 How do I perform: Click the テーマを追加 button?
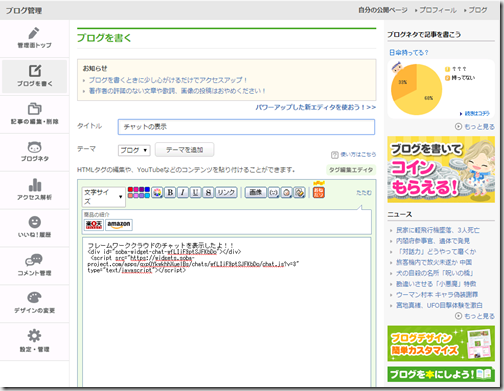point(185,150)
